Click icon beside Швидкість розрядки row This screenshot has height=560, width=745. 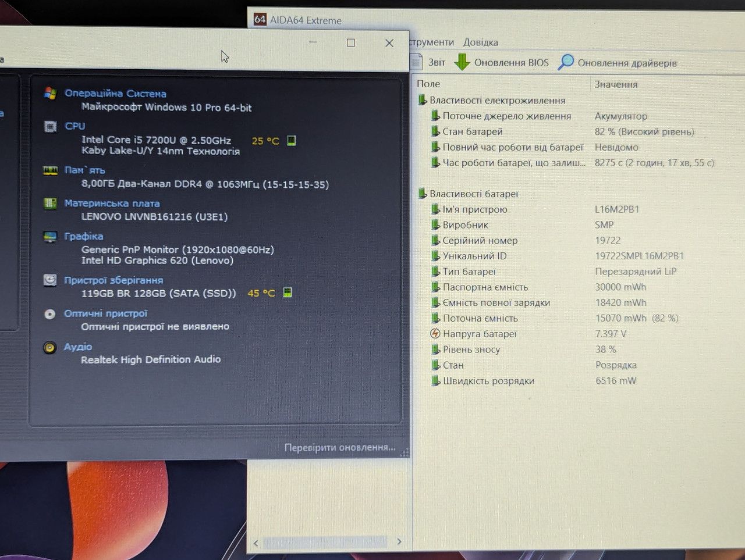click(x=435, y=380)
